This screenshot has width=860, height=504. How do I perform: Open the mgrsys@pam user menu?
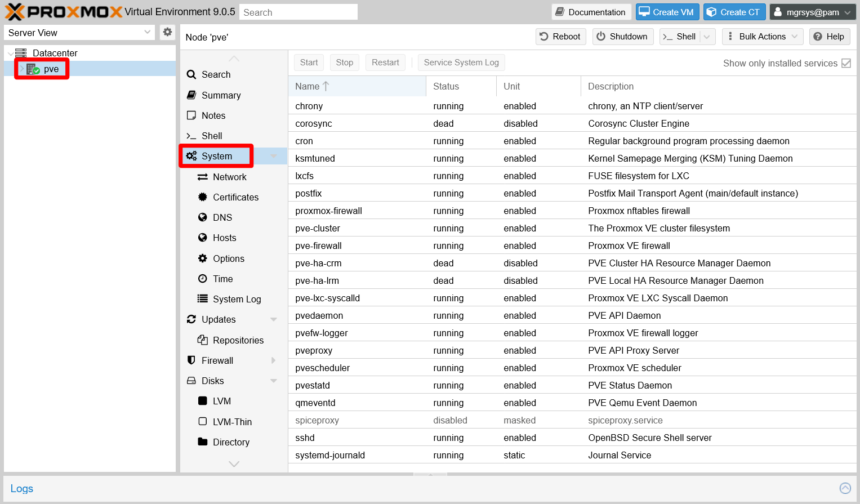812,11
